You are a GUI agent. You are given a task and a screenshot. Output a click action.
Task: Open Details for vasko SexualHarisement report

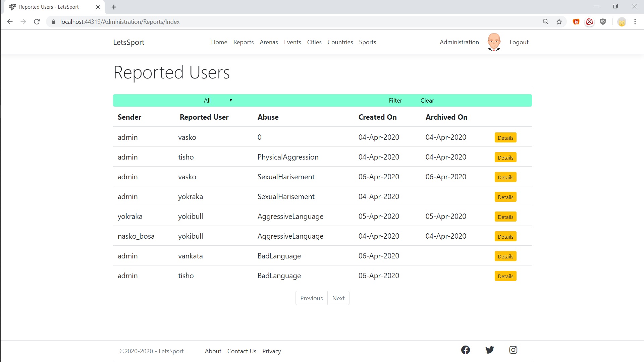[505, 177]
